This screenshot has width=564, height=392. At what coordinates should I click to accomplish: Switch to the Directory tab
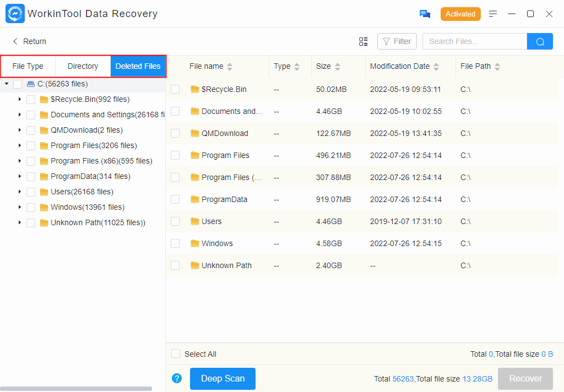click(x=83, y=66)
